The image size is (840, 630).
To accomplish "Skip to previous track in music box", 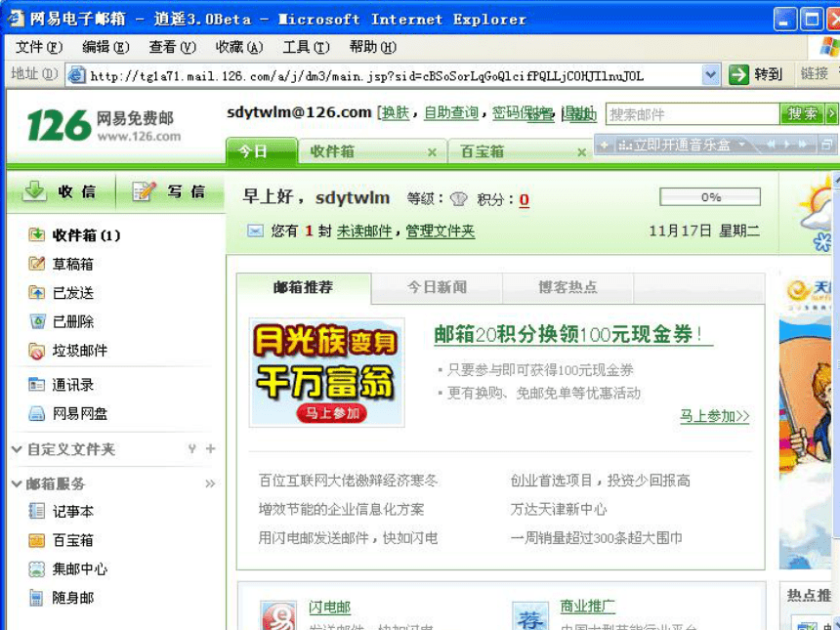I will tap(771, 145).
